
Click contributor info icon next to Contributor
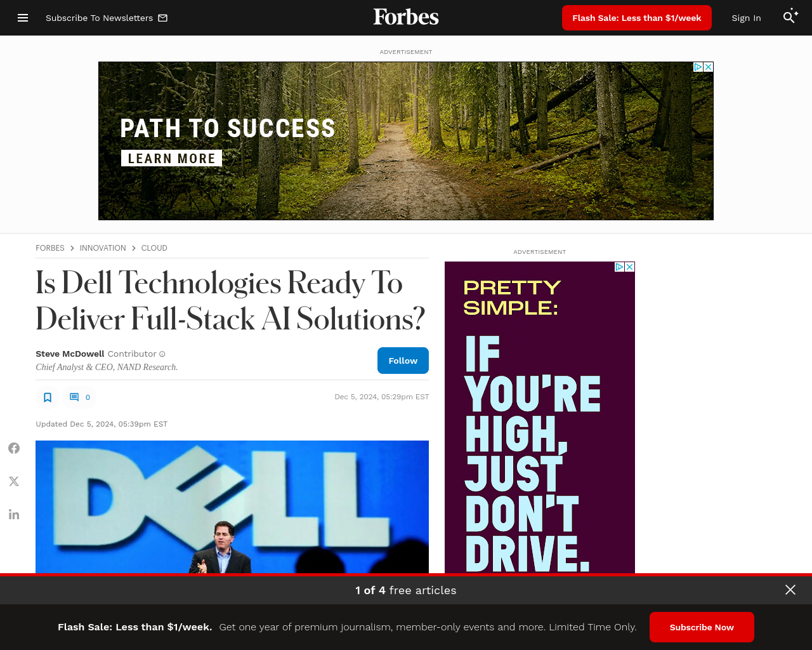tap(162, 354)
